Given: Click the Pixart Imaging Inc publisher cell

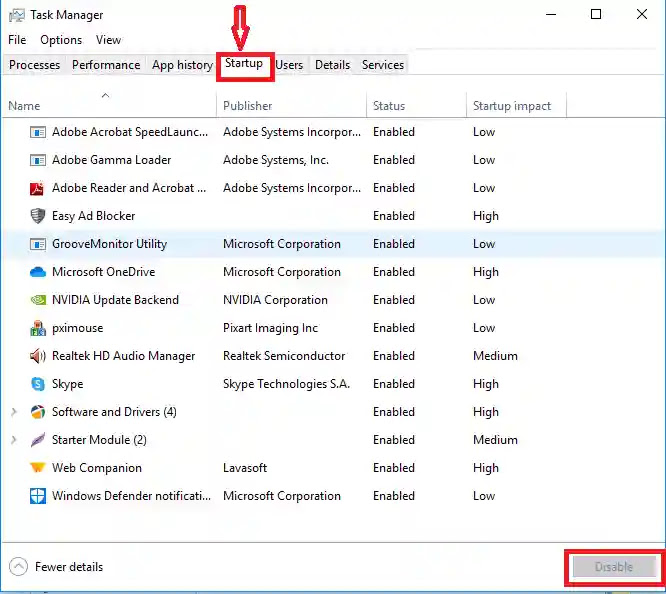Looking at the screenshot, I should [271, 328].
